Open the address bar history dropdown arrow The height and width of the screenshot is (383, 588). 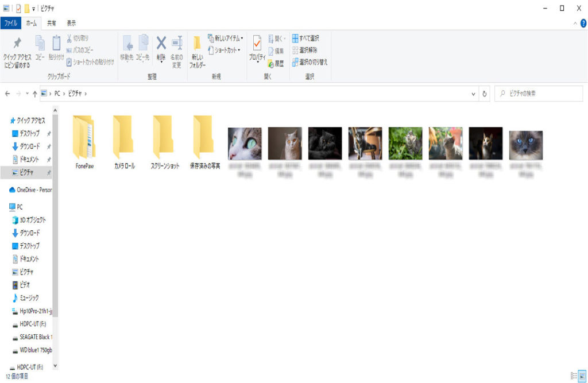(473, 94)
